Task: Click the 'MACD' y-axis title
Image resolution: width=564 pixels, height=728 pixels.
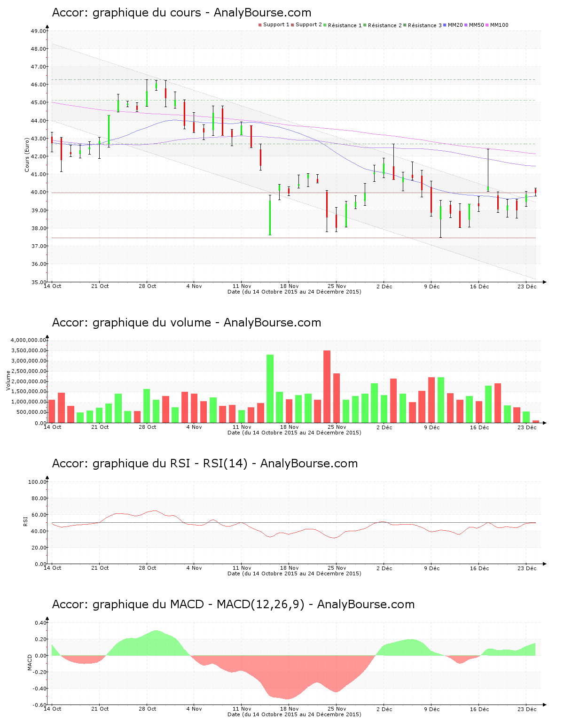Action: pos(30,662)
